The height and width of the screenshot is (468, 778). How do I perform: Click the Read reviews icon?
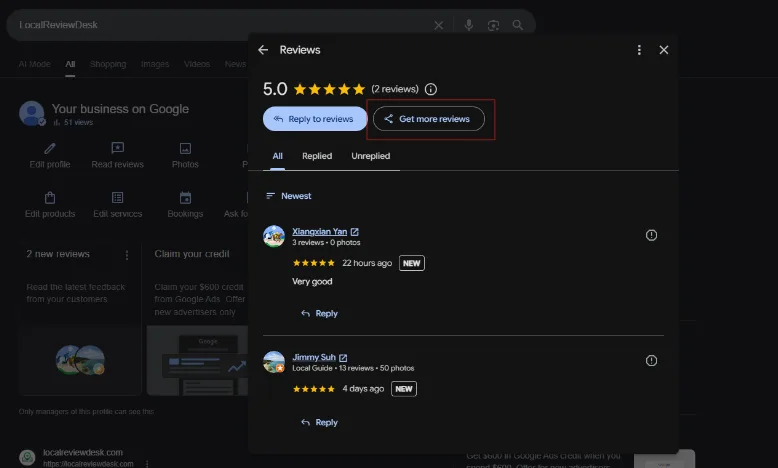click(118, 148)
